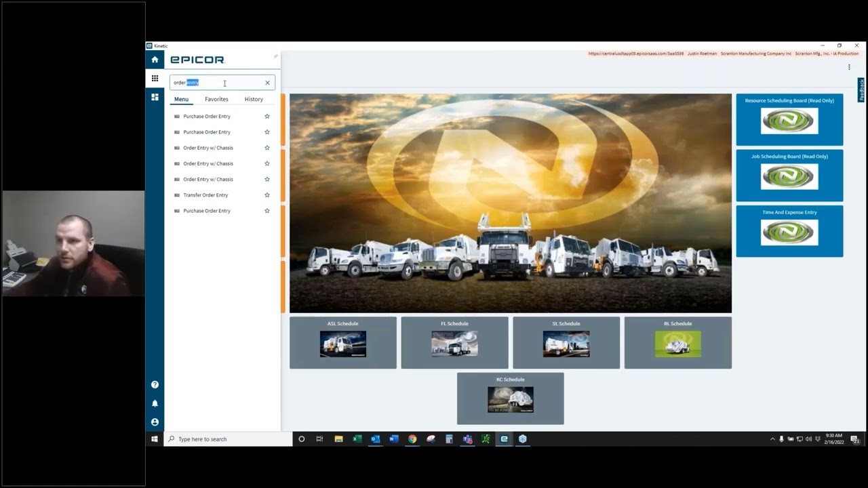Click Scranton Manufacturing Company Inc text
The image size is (868, 488).
(756, 54)
